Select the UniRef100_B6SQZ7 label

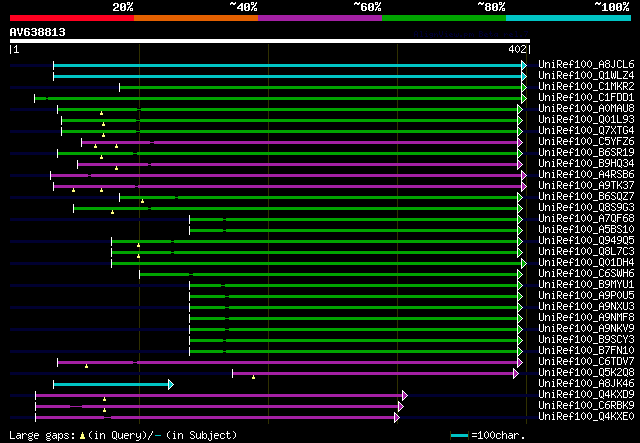[586, 197]
